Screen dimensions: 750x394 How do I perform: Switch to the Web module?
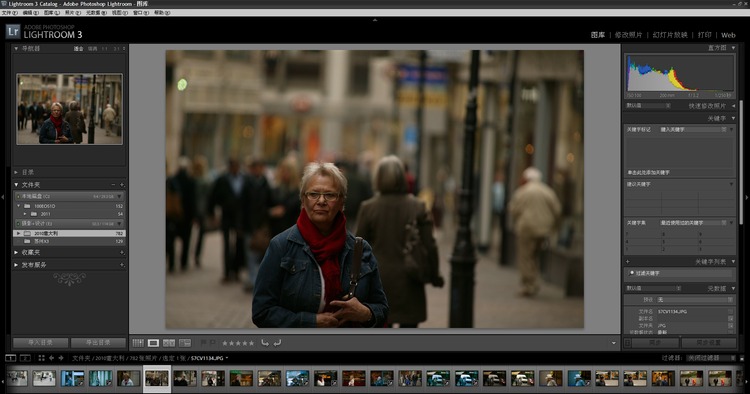point(728,35)
